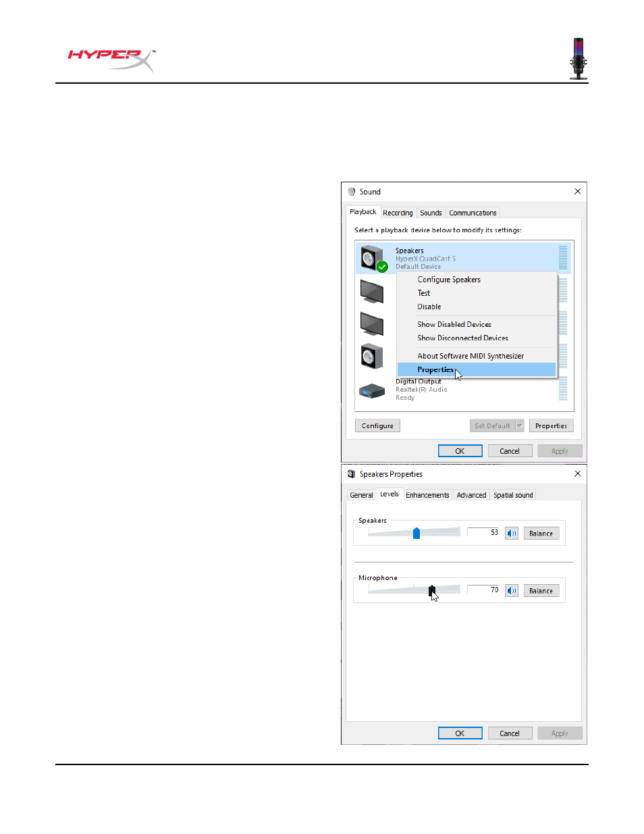This screenshot has width=644, height=834.
Task: Click the Microphone level value field showing 70
Action: coord(483,590)
